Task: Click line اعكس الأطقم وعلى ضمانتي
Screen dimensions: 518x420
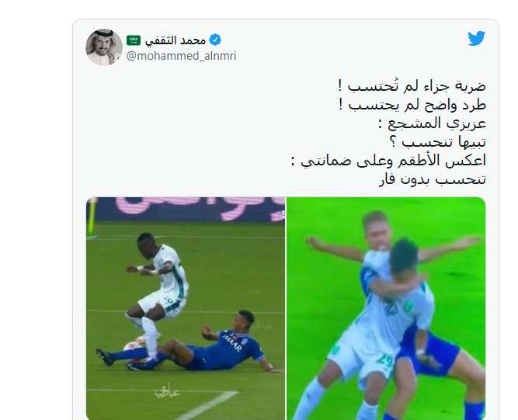Action: pos(388,161)
